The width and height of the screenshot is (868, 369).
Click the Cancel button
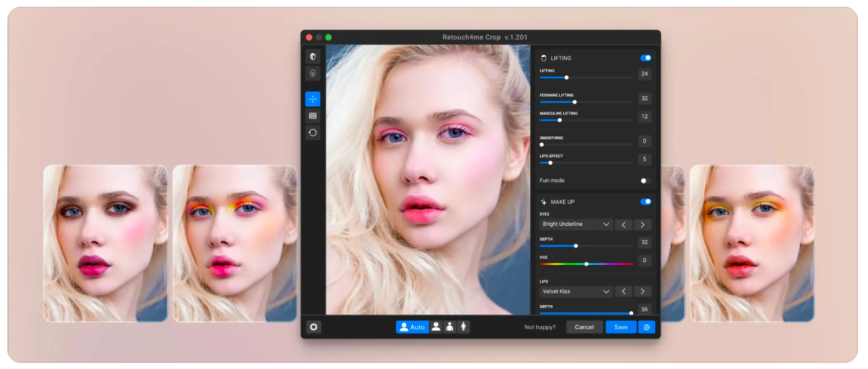point(584,327)
